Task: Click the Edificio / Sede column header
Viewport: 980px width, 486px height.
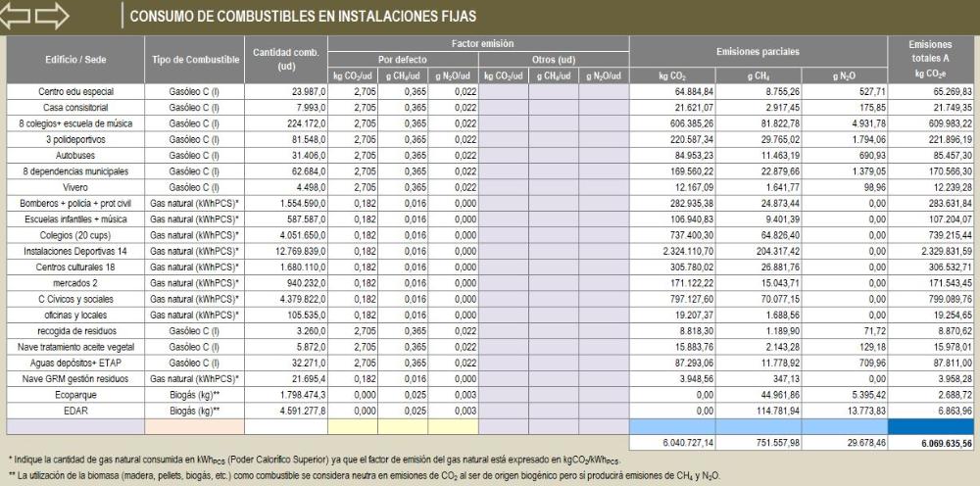Action: [74, 61]
